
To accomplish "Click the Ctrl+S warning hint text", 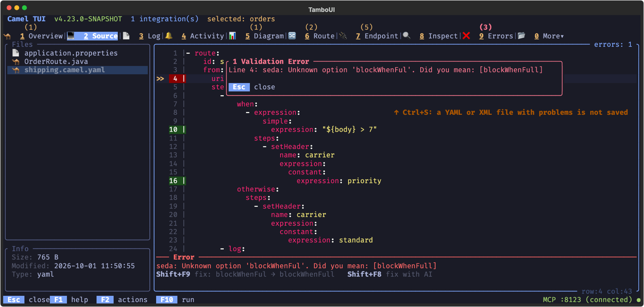I will [511, 112].
